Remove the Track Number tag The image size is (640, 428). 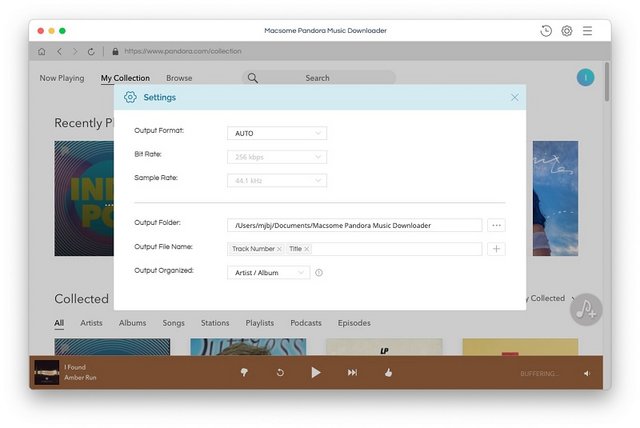pos(279,249)
